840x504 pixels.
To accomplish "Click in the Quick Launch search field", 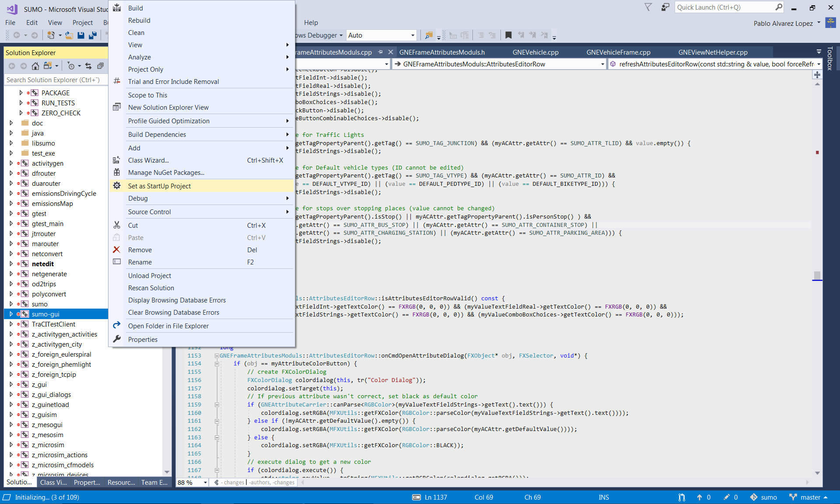I will [724, 7].
